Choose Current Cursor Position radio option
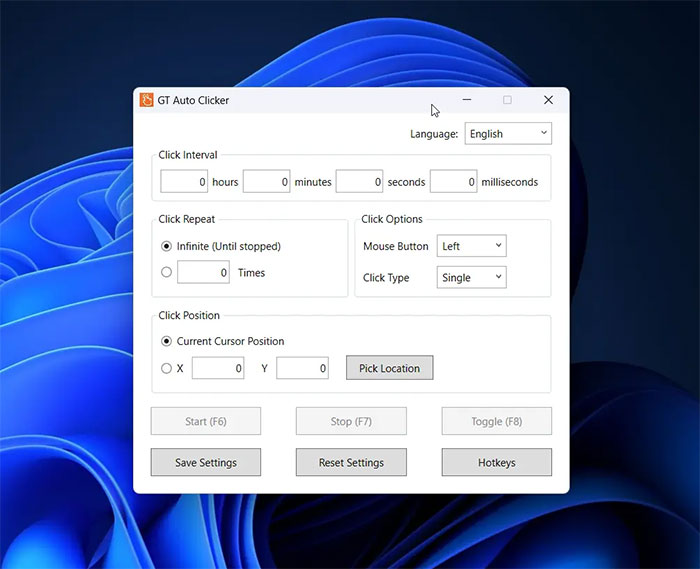The width and height of the screenshot is (700, 569). point(167,341)
